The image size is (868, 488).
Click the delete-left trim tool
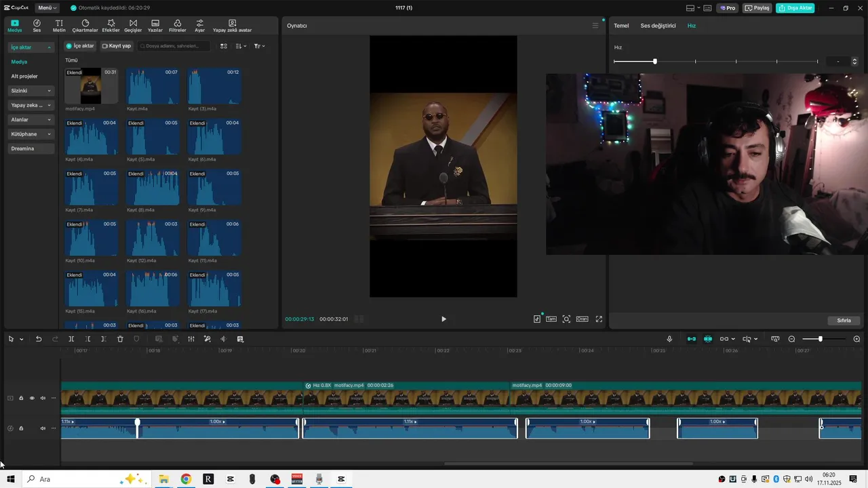click(87, 339)
